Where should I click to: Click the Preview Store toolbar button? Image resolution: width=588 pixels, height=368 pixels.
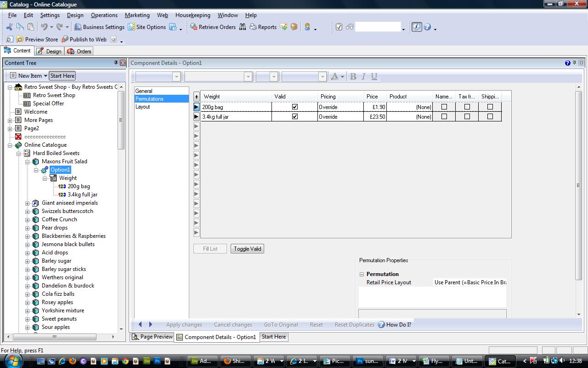pos(37,40)
